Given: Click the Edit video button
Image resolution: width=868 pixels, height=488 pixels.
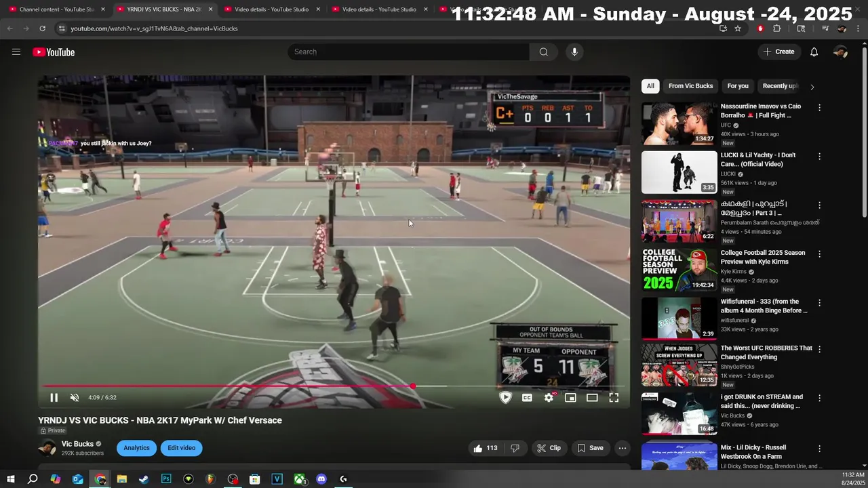Looking at the screenshot, I should coord(182,448).
